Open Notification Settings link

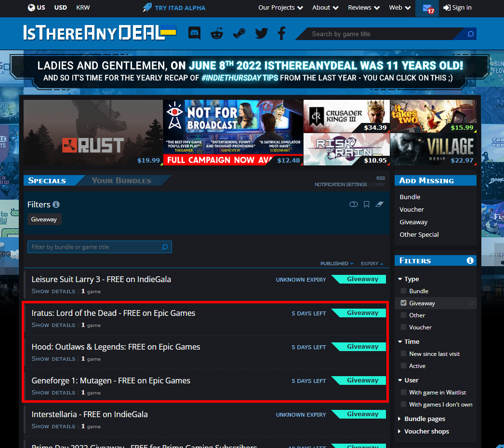341,185
